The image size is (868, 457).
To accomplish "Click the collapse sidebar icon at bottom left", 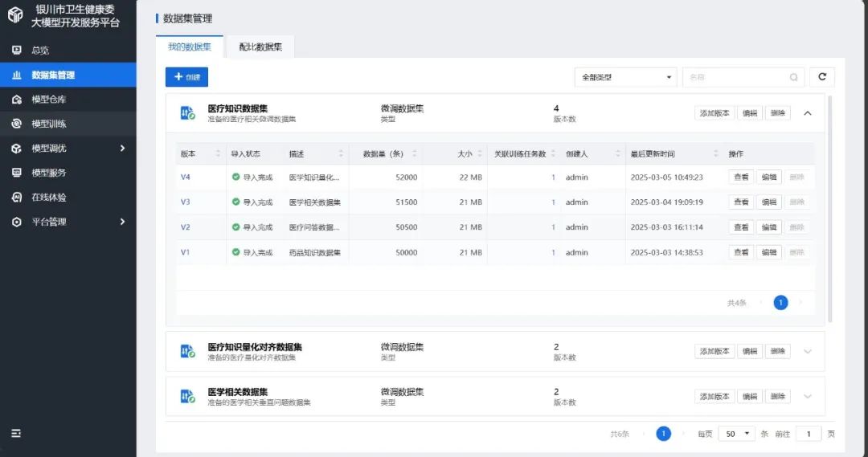I will (x=16, y=434).
